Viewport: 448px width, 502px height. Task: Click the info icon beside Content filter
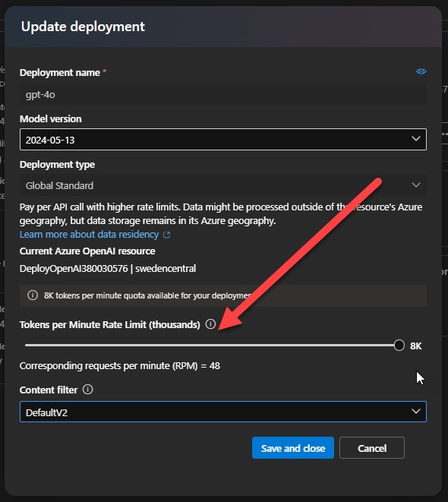coord(87,390)
